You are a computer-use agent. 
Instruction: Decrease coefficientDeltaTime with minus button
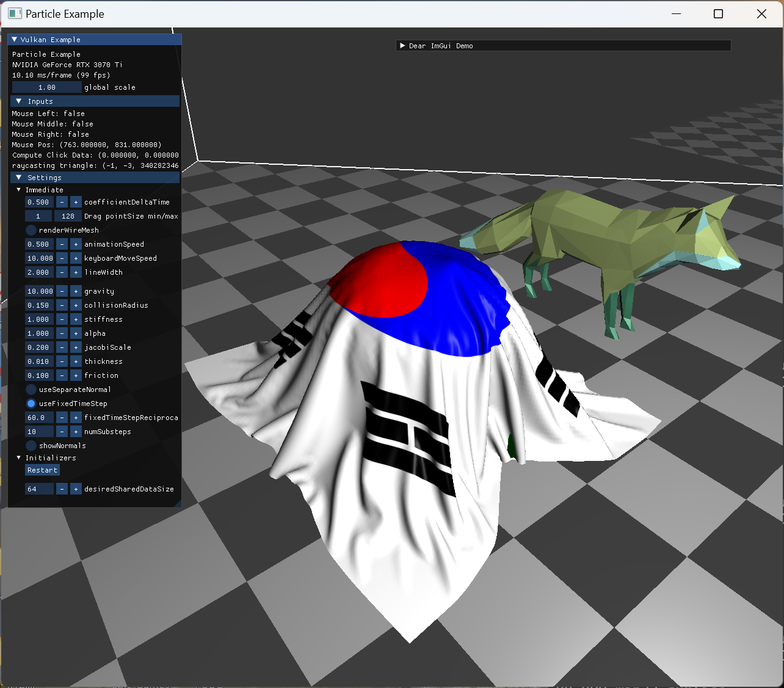pyautogui.click(x=62, y=202)
